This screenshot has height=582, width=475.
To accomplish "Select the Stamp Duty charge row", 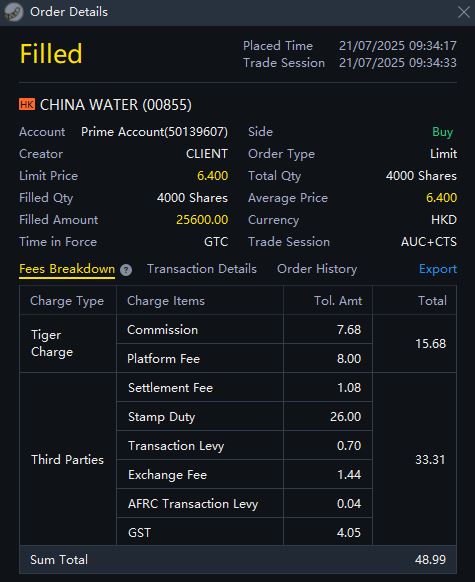I will coord(244,416).
